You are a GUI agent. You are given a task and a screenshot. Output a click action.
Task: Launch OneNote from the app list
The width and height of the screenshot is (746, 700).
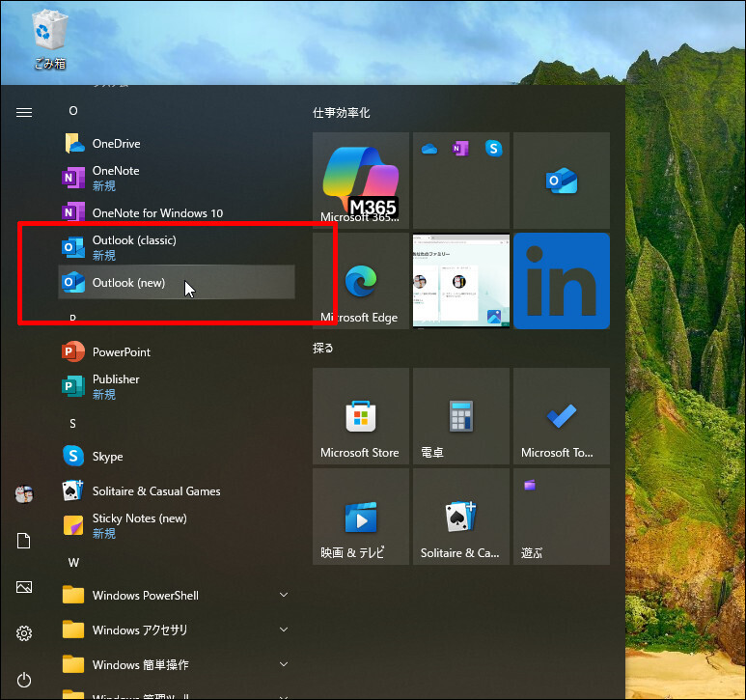(177, 178)
